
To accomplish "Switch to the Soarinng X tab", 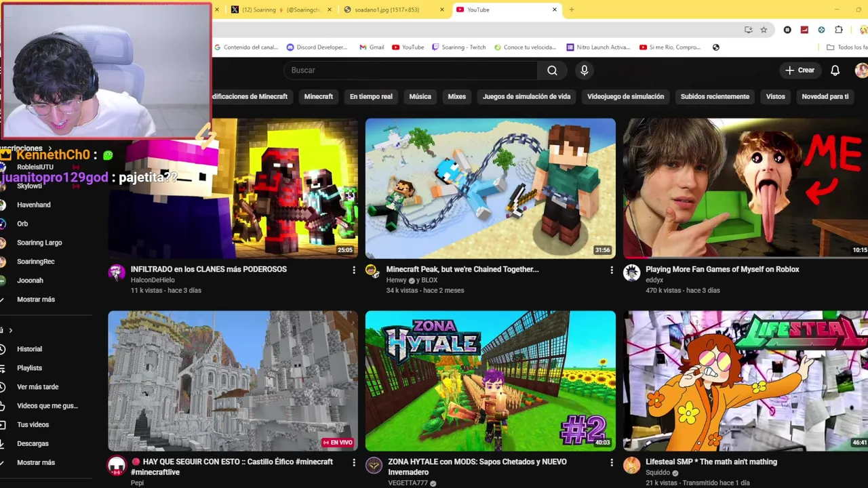I will [x=281, y=9].
